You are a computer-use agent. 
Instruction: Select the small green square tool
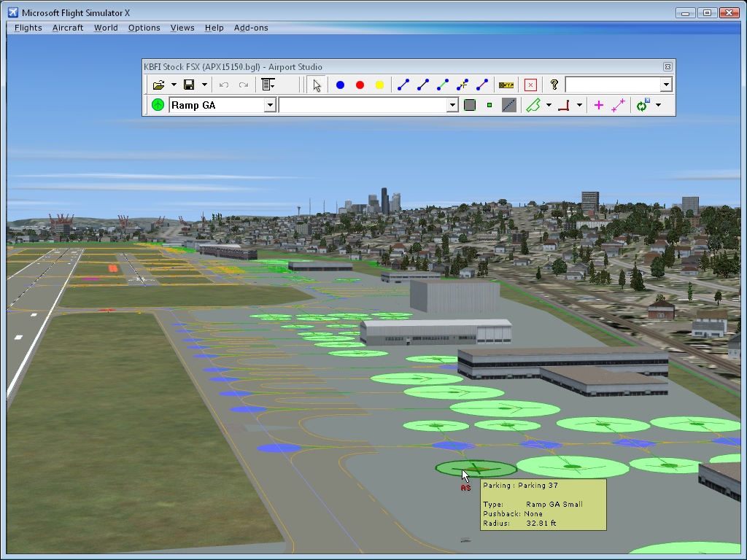click(x=489, y=105)
